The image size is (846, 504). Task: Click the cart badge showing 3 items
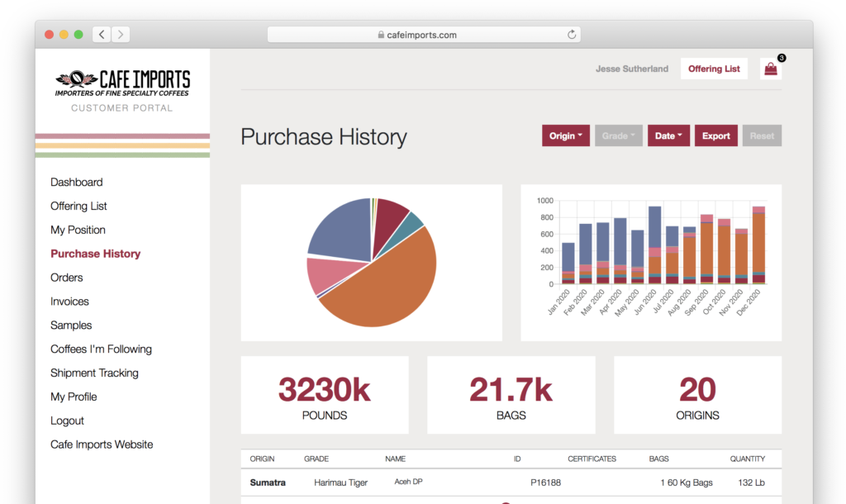(x=781, y=59)
